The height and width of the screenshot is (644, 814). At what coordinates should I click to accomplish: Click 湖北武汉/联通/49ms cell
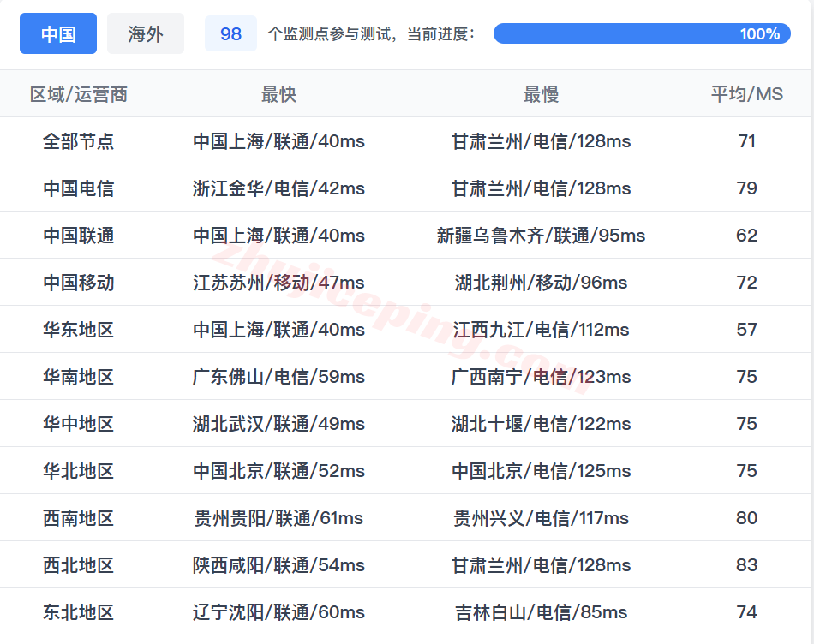pyautogui.click(x=278, y=424)
